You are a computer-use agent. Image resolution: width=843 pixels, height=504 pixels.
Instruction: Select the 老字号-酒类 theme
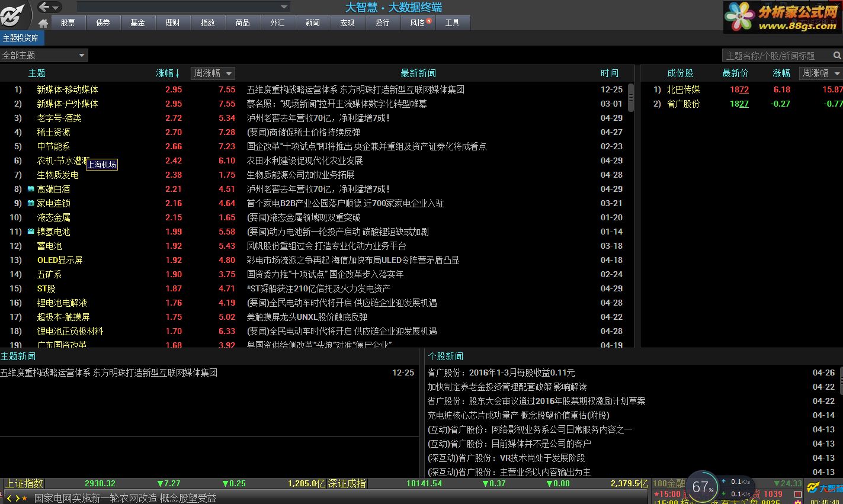pyautogui.click(x=59, y=118)
